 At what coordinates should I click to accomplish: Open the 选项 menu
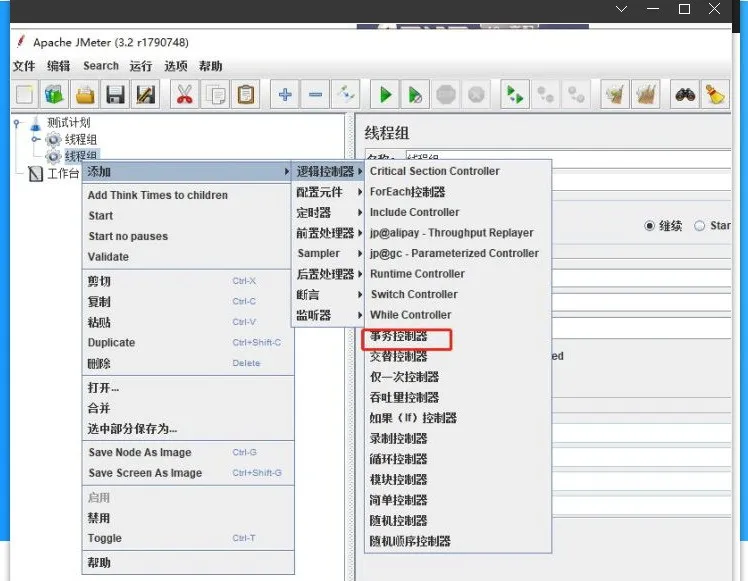(x=176, y=66)
